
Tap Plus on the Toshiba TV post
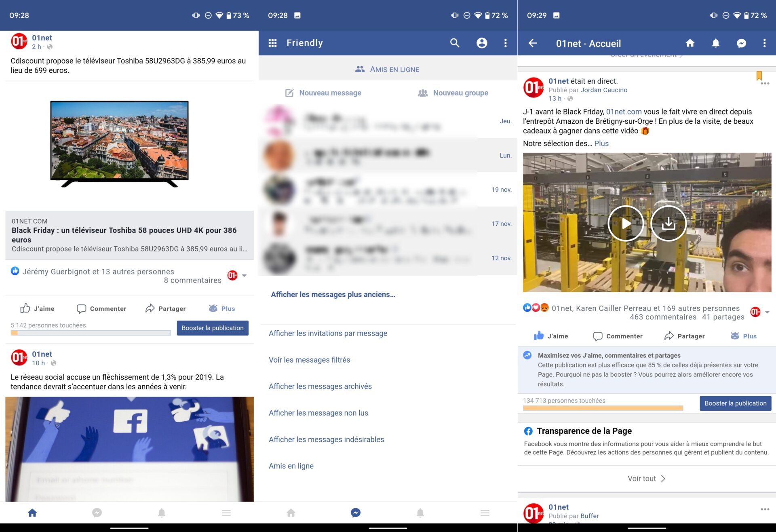click(x=222, y=308)
